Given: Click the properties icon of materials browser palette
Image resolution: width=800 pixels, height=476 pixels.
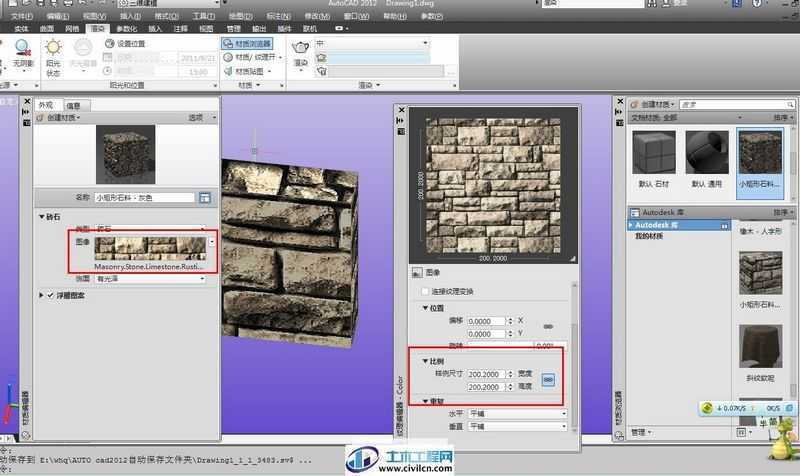Looking at the screenshot, I should (x=619, y=122).
